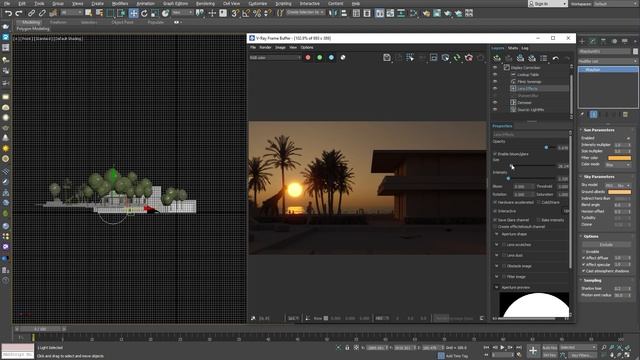Toggle visibility of Denoiser layer
640x360 pixels.
tap(495, 102)
